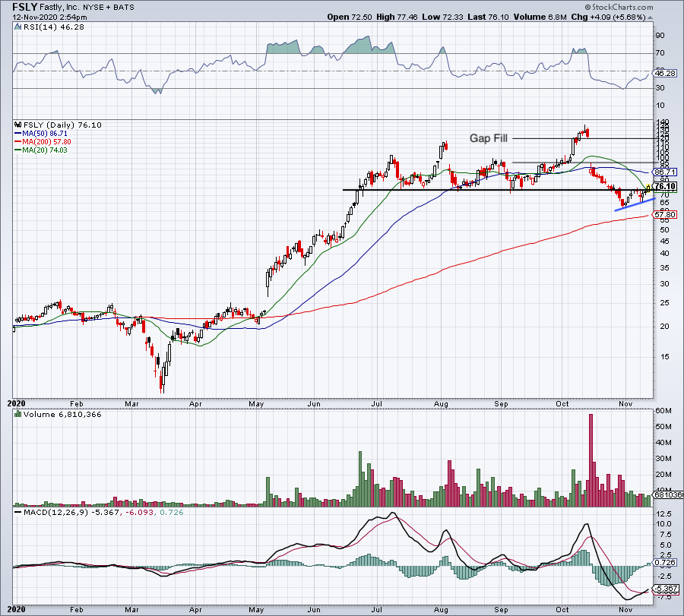Click the RSI(14) 46.28 legend text
Image resolution: width=684 pixels, height=616 pixels.
pyautogui.click(x=54, y=27)
